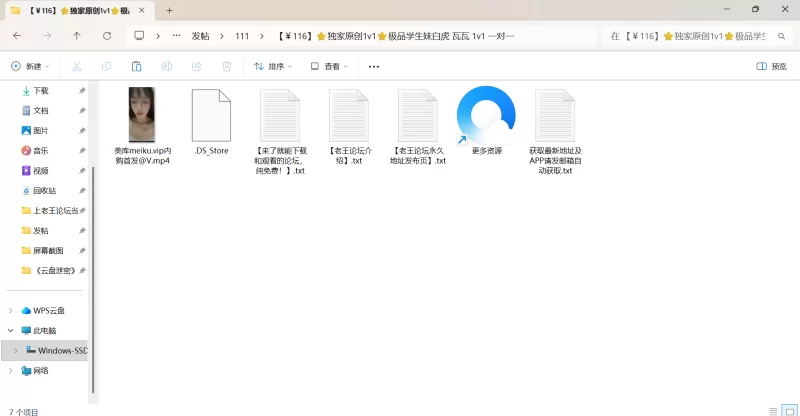Open 屏幕截图 folder in sidebar
Image resolution: width=800 pixels, height=416 pixels.
tap(42, 251)
